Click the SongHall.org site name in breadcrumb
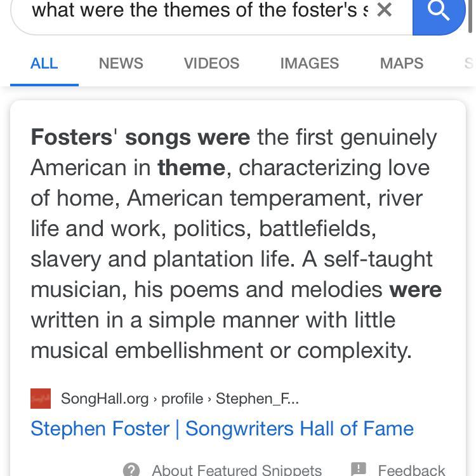Image resolution: width=476 pixels, height=476 pixels. coord(105,399)
